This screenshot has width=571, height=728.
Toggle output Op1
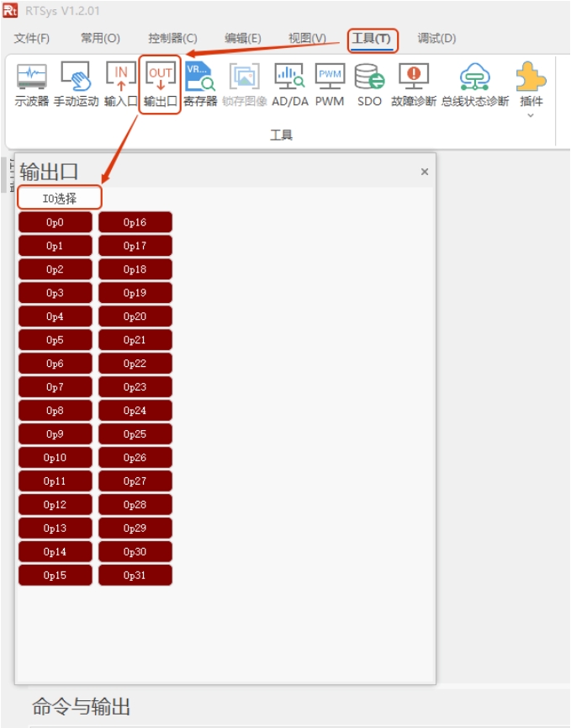(x=56, y=246)
